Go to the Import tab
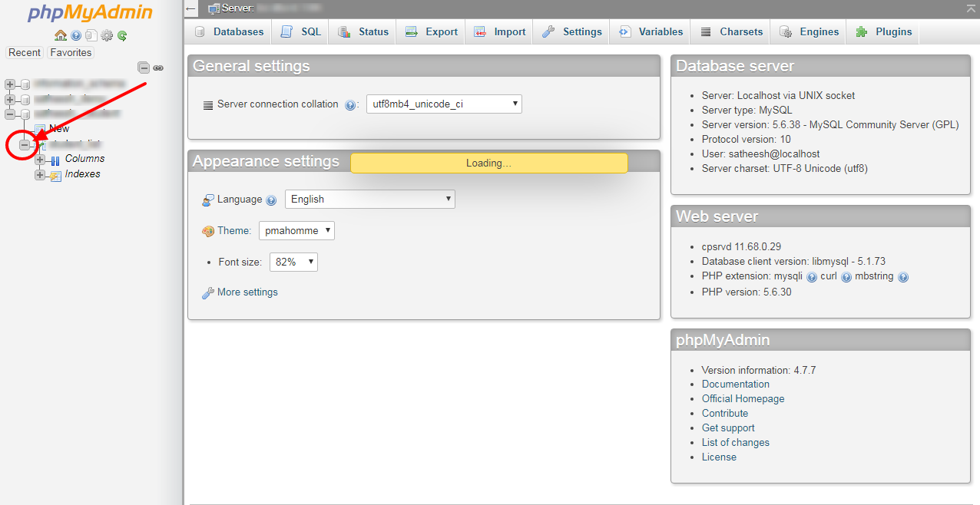Image resolution: width=980 pixels, height=505 pixels. pyautogui.click(x=500, y=31)
